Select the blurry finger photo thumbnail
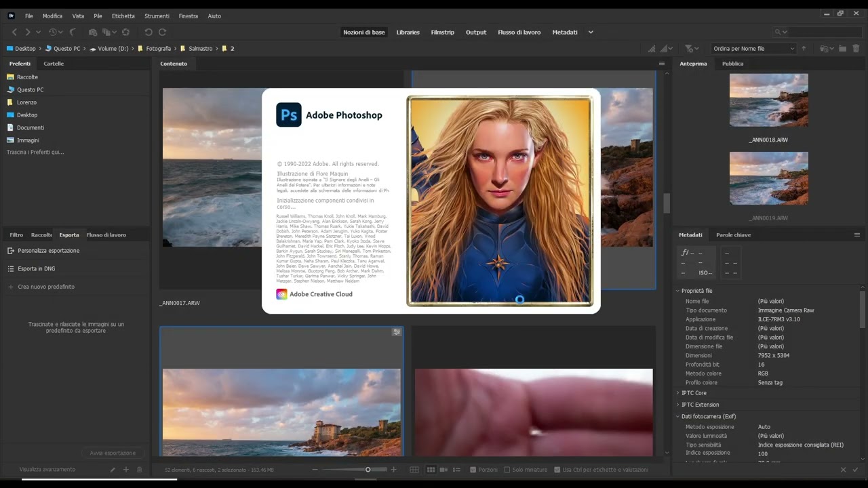Image resolution: width=868 pixels, height=488 pixels. point(534,412)
